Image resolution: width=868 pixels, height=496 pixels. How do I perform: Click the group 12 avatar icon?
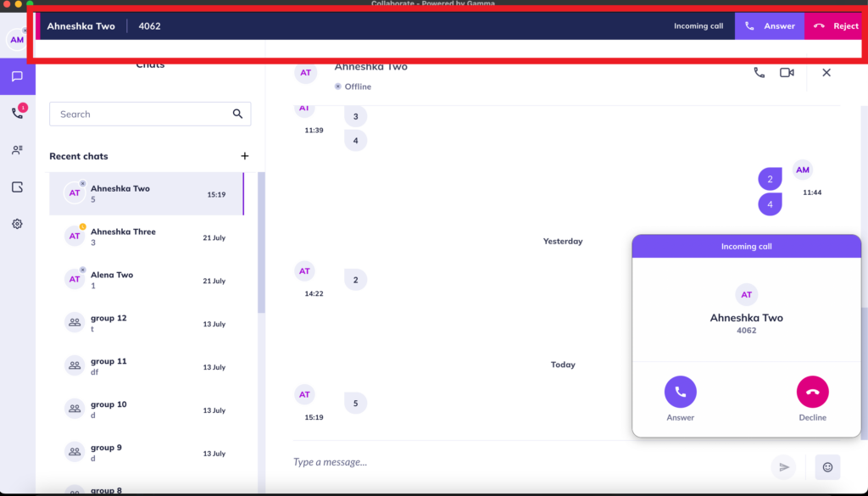tap(75, 322)
